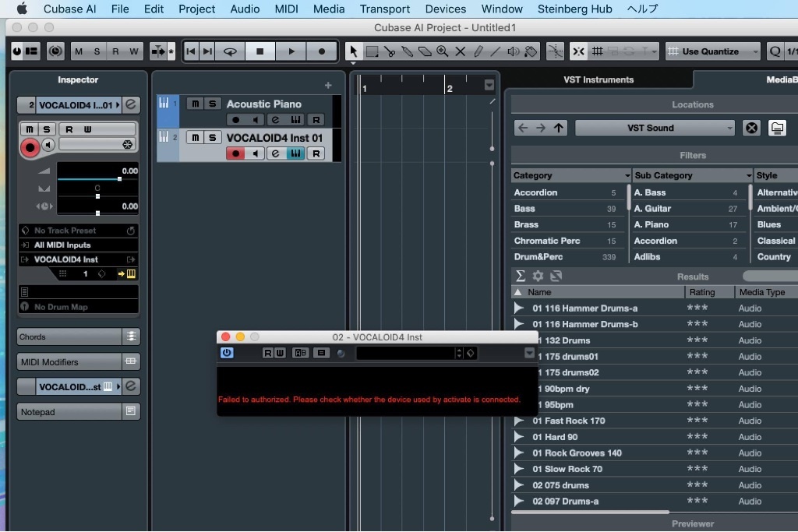Record-enable the Acoustic Piano track
Viewport: 798px width, 532px height.
coord(235,120)
